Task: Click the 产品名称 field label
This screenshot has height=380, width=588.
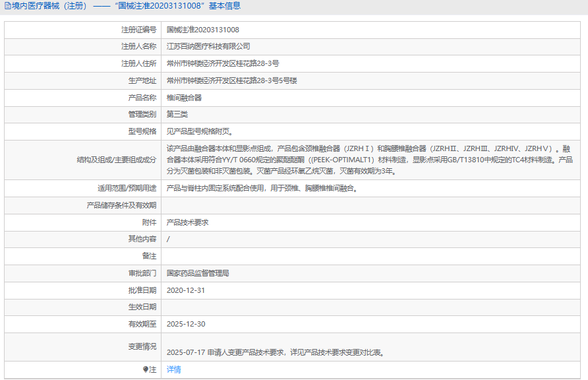Action: coord(142,98)
